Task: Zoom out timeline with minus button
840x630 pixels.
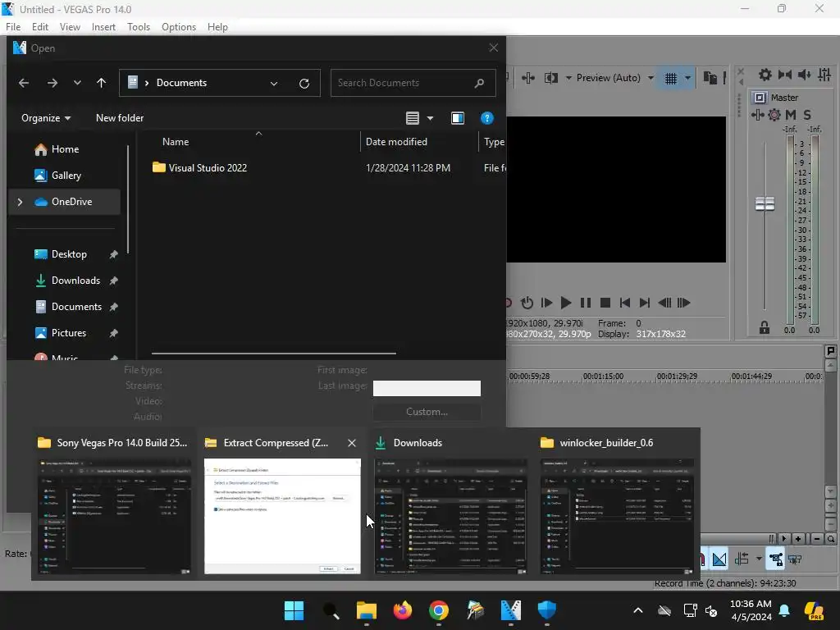Action: pyautogui.click(x=816, y=539)
